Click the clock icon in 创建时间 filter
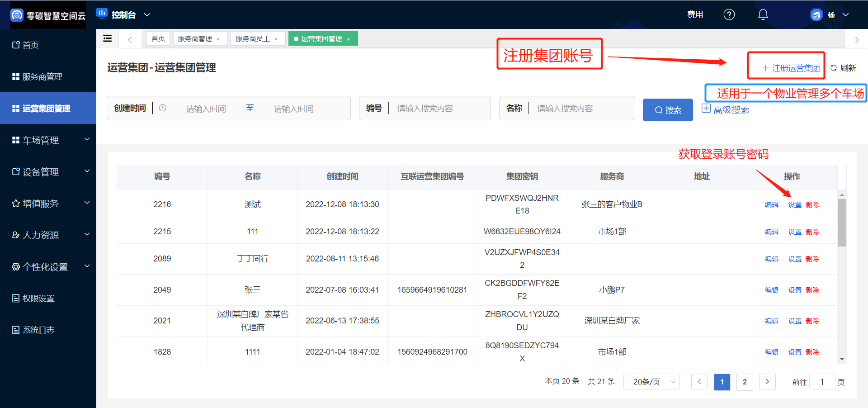 163,108
